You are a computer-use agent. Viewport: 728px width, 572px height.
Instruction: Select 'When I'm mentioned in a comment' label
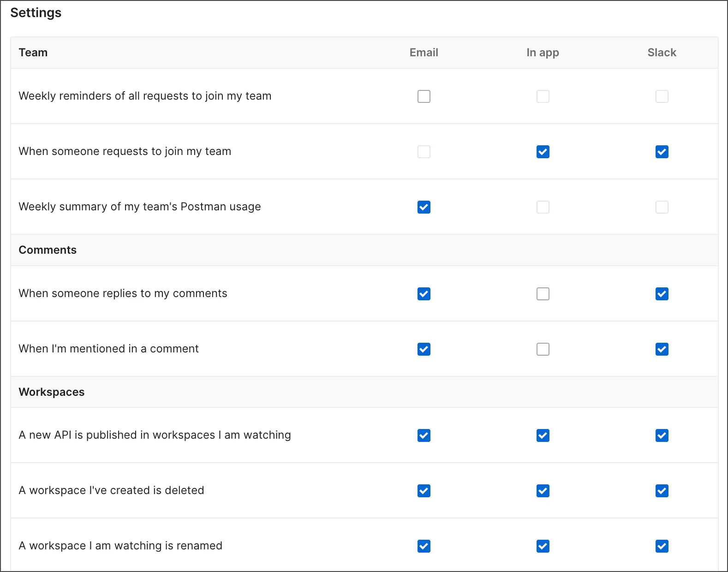tap(108, 349)
